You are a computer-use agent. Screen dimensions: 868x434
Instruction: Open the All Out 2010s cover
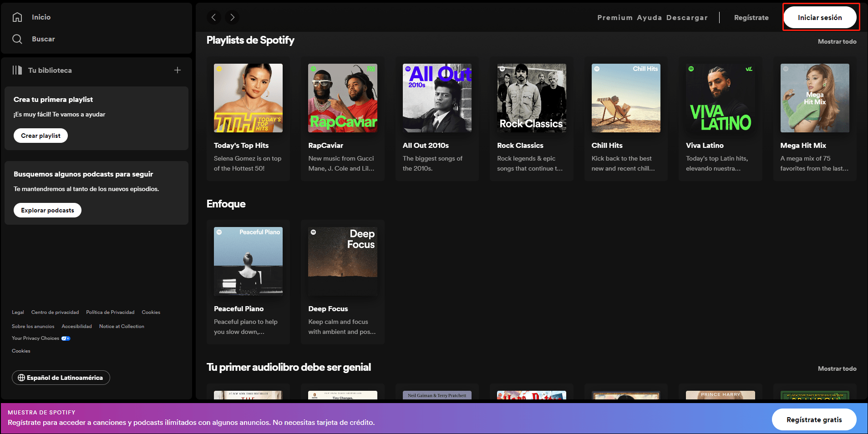(x=437, y=98)
